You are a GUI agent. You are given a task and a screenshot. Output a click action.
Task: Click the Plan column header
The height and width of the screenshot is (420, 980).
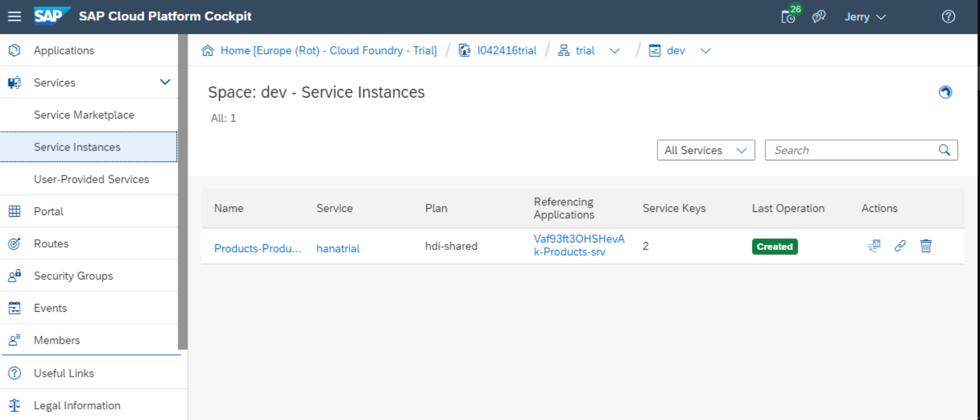[436, 208]
